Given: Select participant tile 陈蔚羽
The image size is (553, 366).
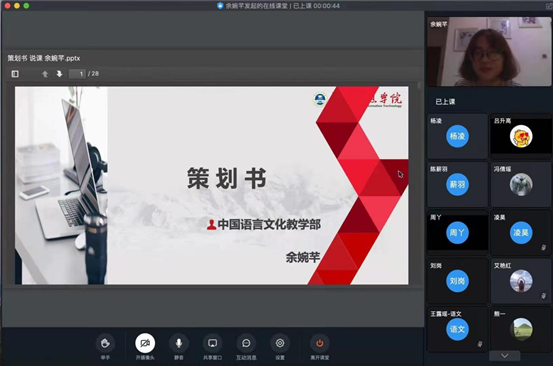Looking at the screenshot, I should (x=457, y=184).
